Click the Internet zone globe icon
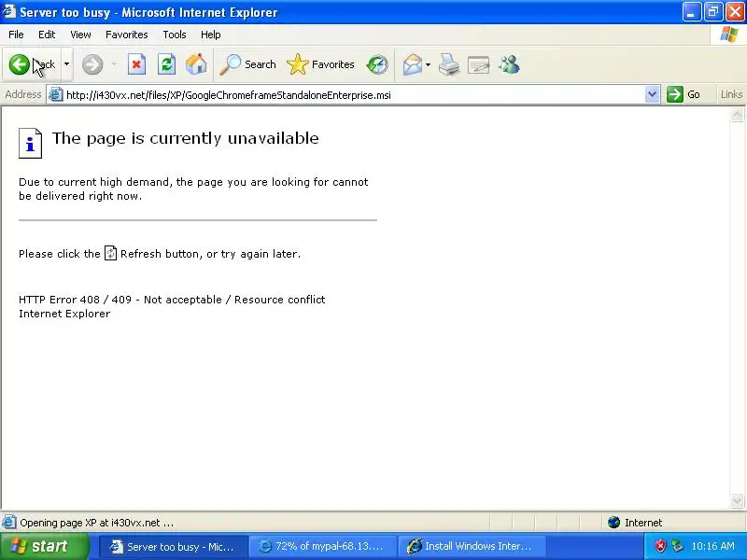 pyautogui.click(x=614, y=523)
